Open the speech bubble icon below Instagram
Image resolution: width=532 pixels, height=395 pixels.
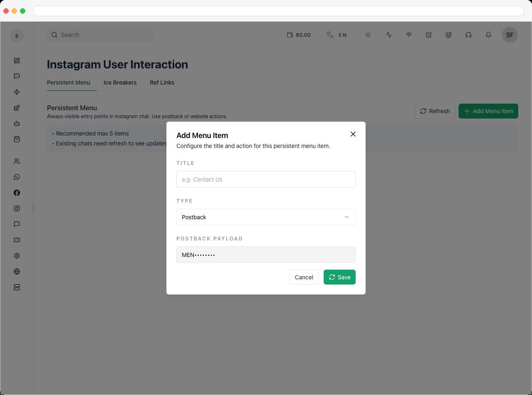click(17, 224)
